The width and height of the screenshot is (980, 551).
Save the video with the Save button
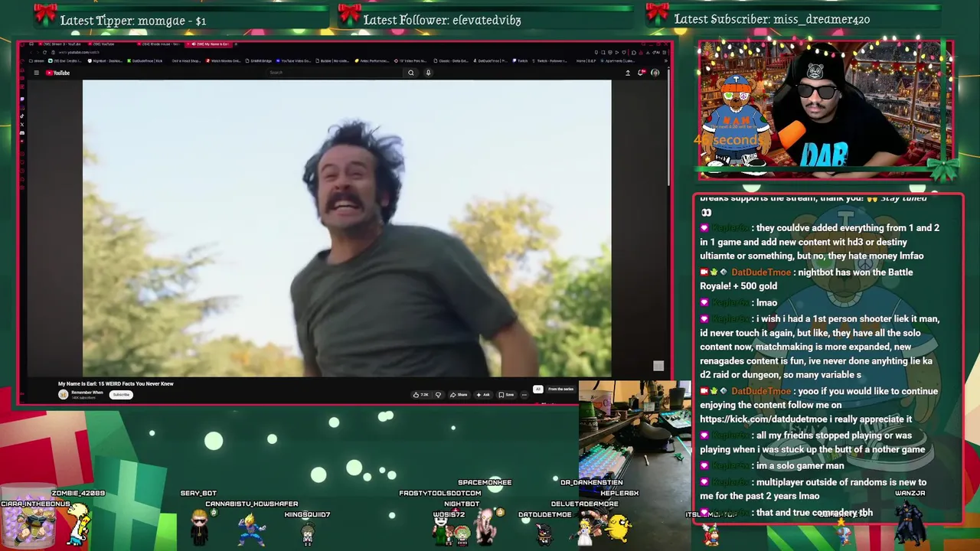tap(506, 395)
